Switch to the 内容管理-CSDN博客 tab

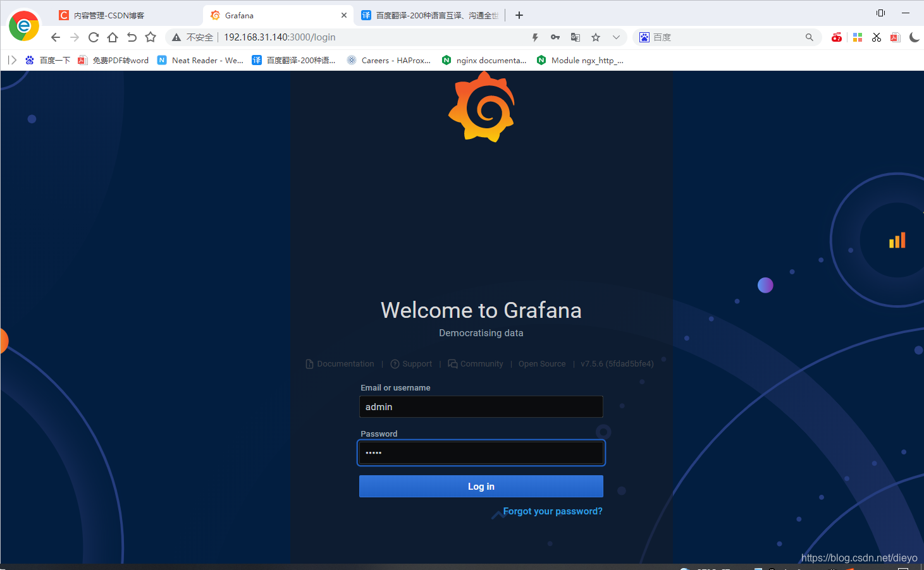[x=126, y=15]
